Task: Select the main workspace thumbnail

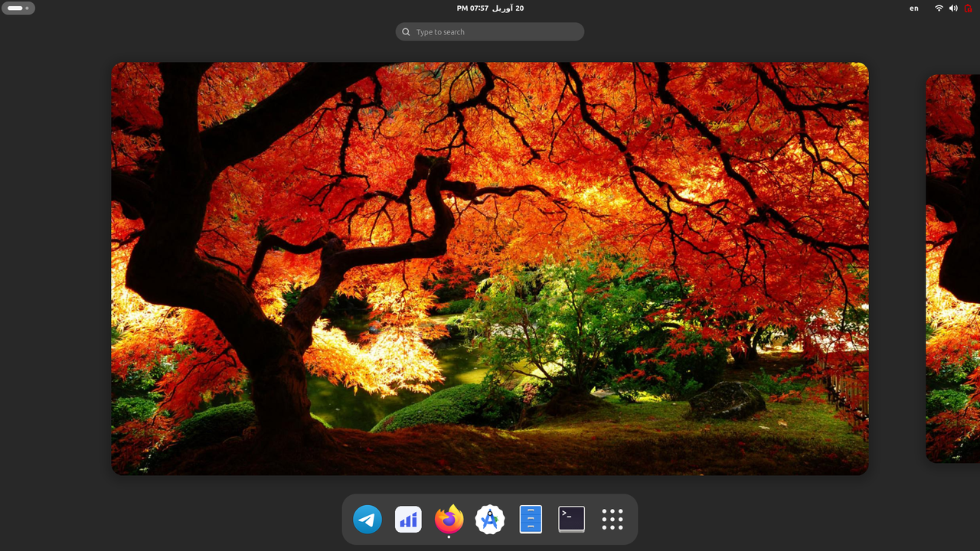Action: click(x=490, y=269)
